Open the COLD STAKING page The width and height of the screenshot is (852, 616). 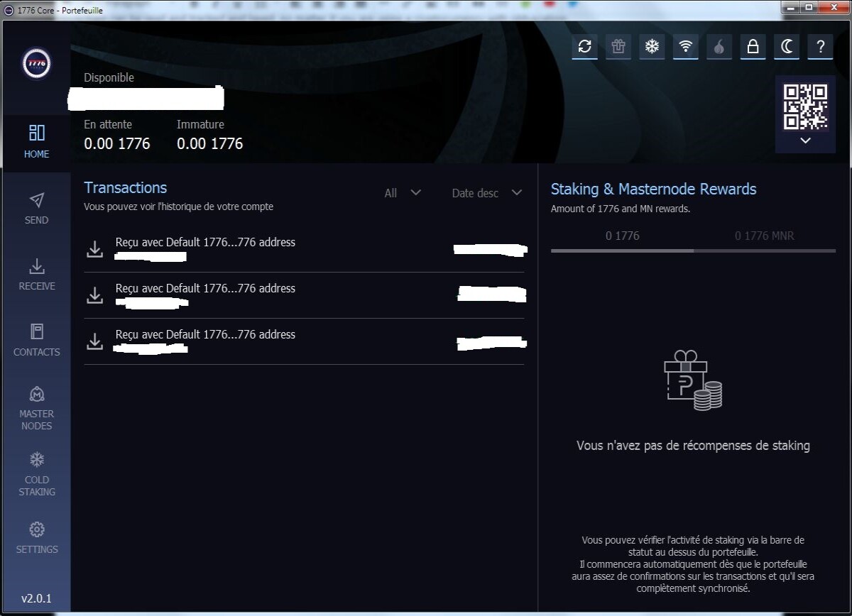(36, 474)
